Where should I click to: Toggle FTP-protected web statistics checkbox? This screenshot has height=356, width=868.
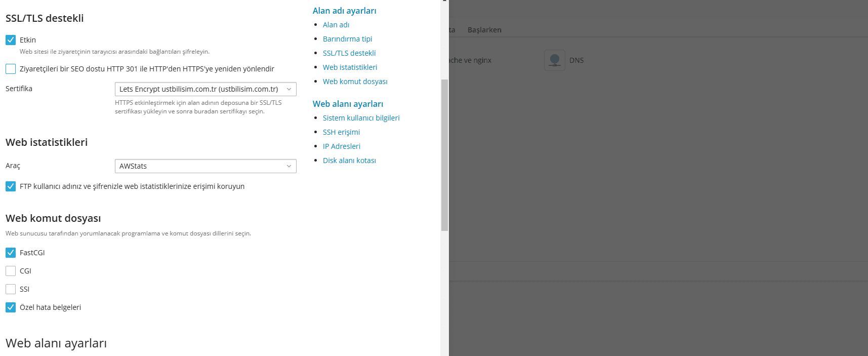tap(11, 186)
